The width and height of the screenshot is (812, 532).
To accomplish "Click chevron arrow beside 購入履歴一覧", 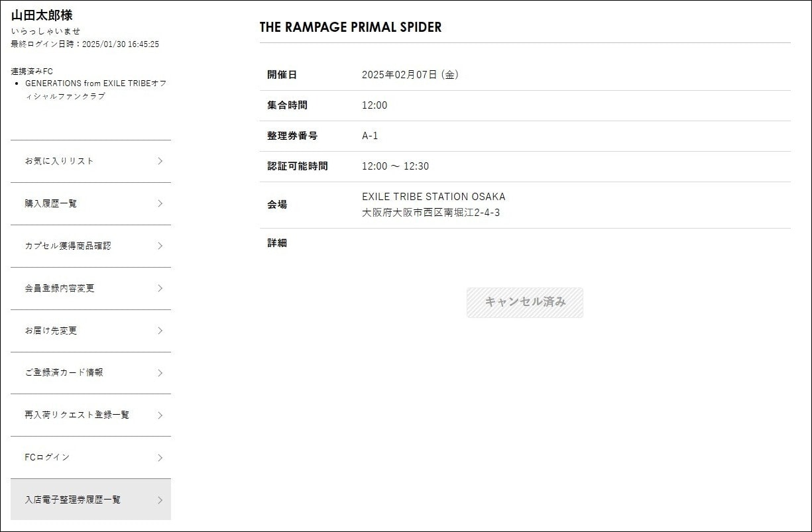I will [160, 203].
